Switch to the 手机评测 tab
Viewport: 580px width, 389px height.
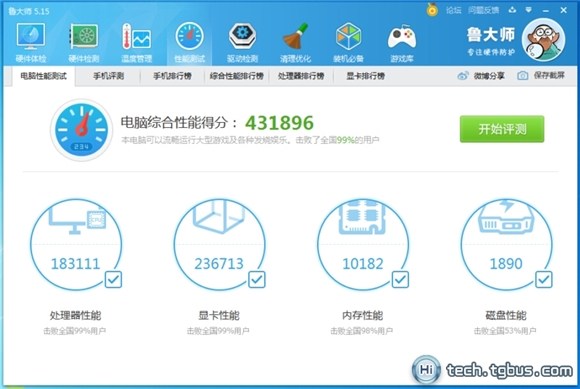pyautogui.click(x=108, y=76)
